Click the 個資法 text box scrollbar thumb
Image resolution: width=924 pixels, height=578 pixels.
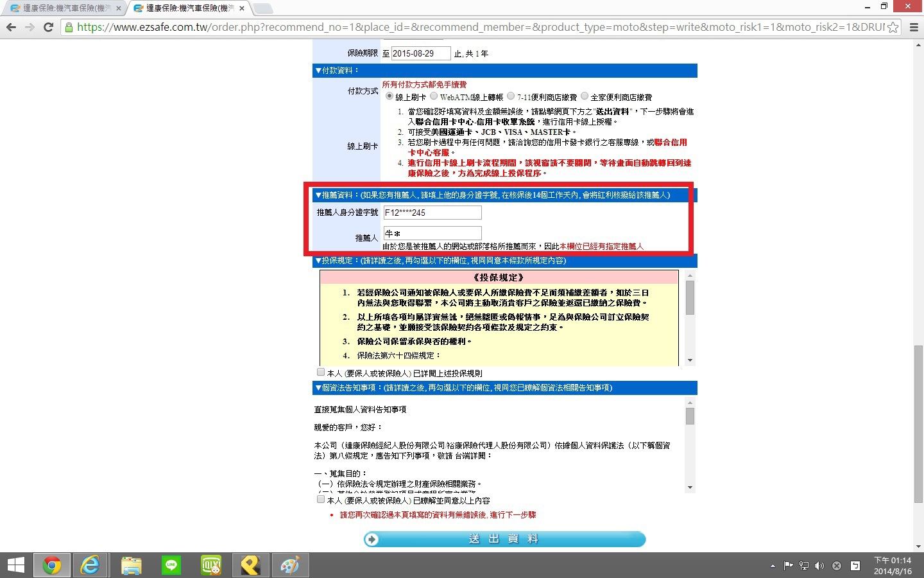pos(690,416)
